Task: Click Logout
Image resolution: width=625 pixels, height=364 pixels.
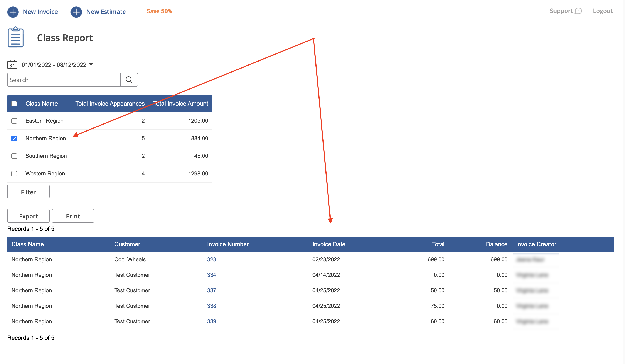Action: pyautogui.click(x=603, y=11)
